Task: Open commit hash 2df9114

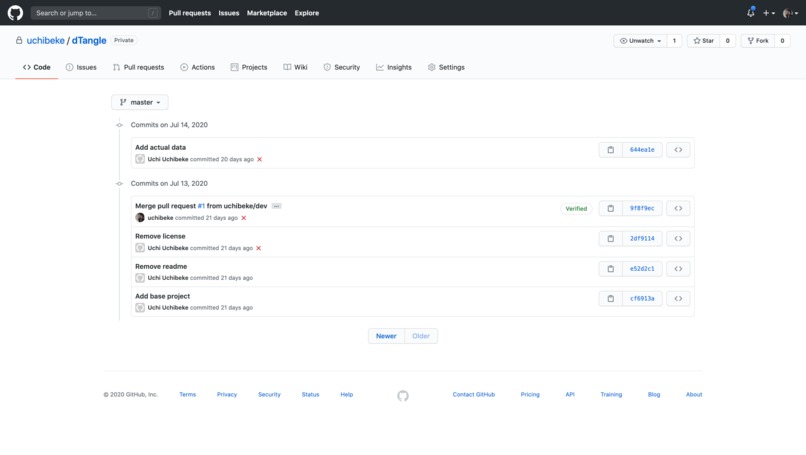Action: click(642, 239)
